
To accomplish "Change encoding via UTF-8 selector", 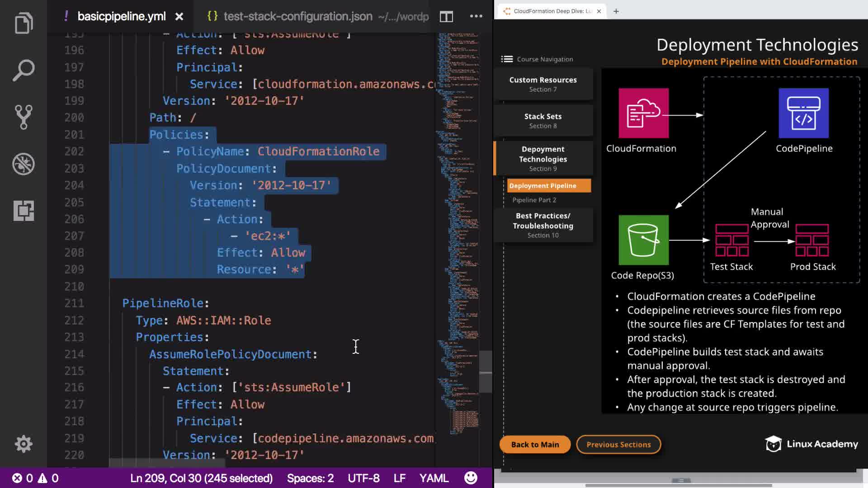I will click(363, 478).
